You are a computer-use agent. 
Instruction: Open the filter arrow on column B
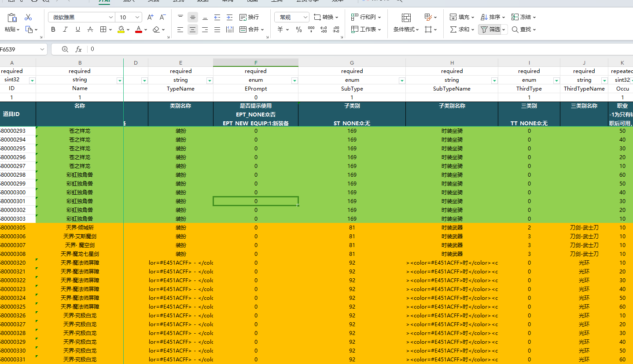pyautogui.click(x=120, y=80)
